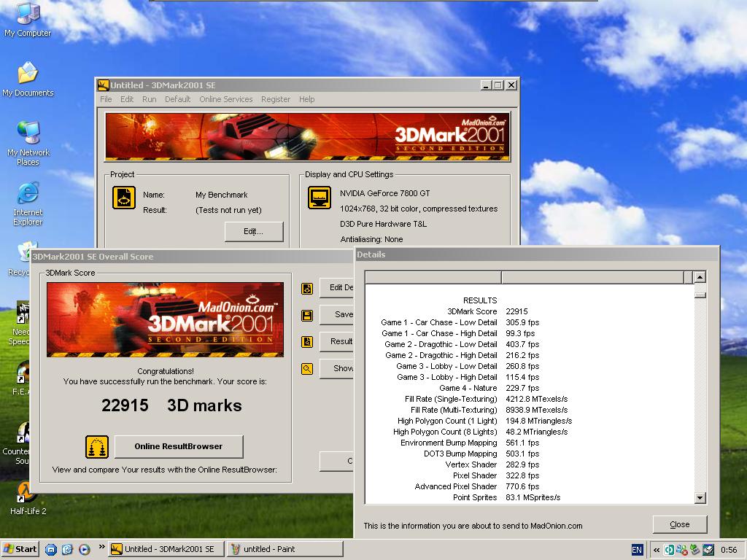Open Register menu
747x560 pixels.
pos(275,99)
